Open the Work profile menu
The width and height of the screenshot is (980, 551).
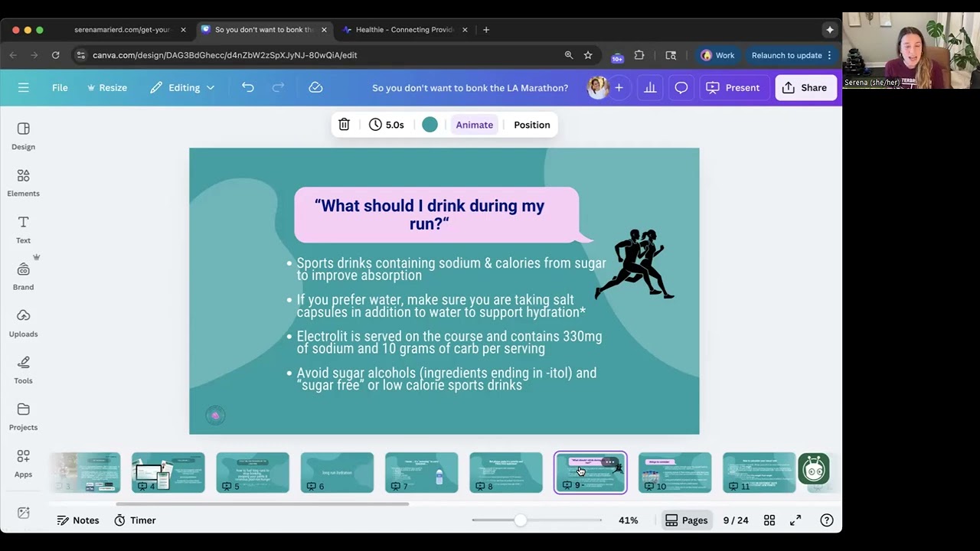(717, 55)
